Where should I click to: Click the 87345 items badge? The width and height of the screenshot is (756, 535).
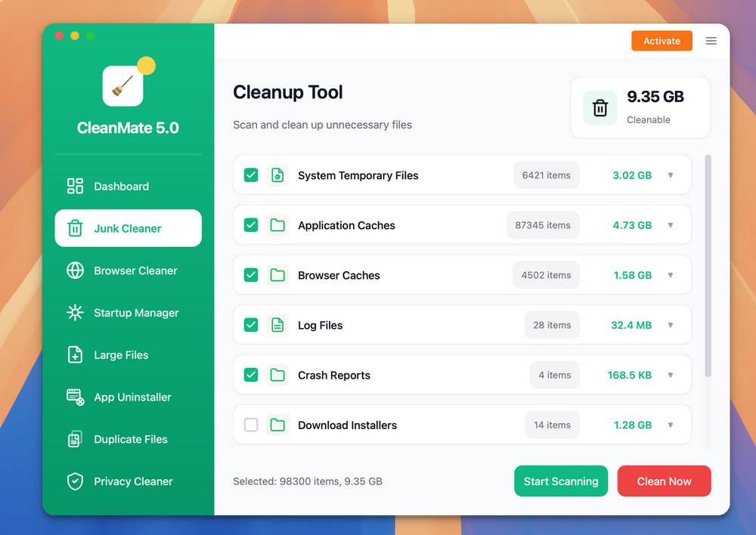[543, 225]
